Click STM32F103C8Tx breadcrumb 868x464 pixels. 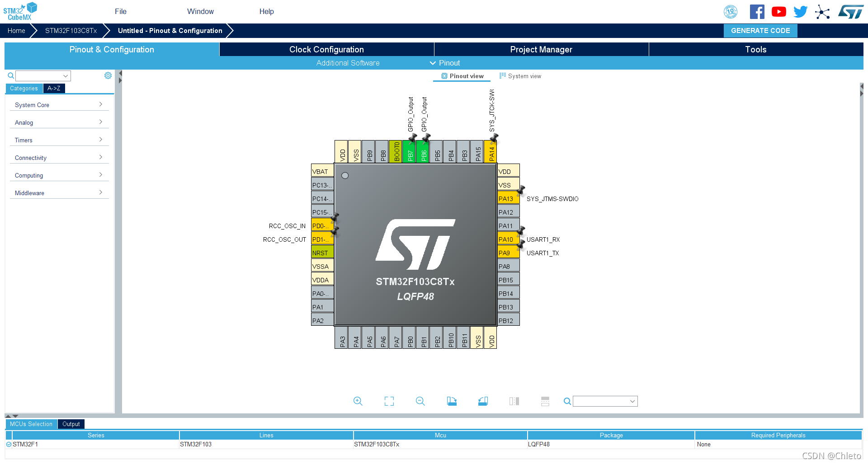point(71,31)
